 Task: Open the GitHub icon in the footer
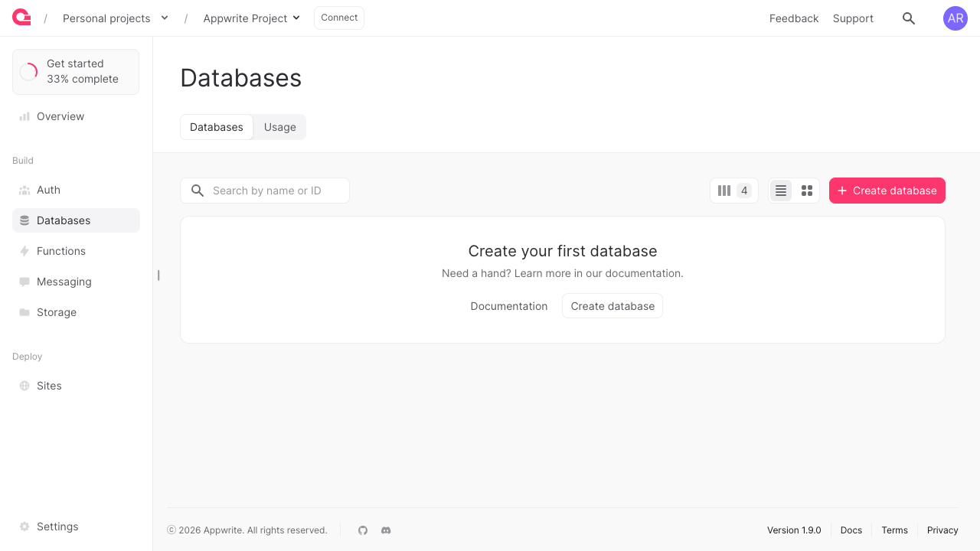363,530
